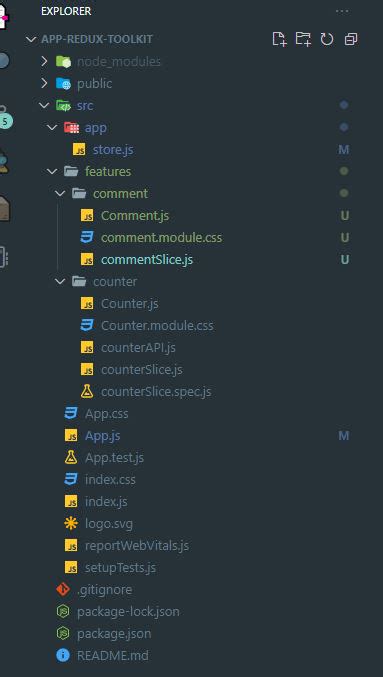Open the index.js file
Image resolution: width=383 pixels, height=677 pixels.
pos(106,501)
